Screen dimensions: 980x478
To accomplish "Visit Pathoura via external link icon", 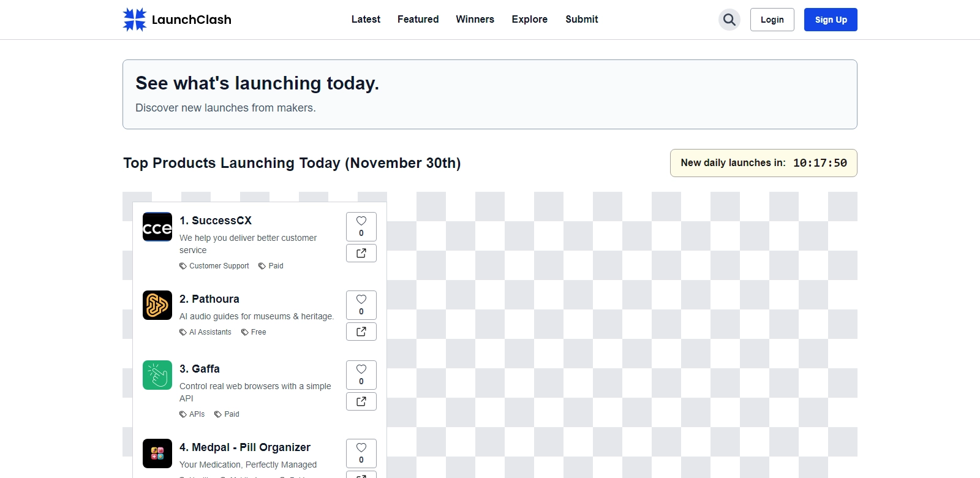I will [361, 332].
